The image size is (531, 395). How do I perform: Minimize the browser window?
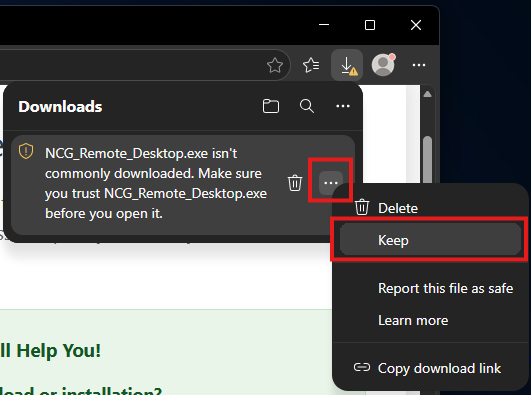coord(324,25)
